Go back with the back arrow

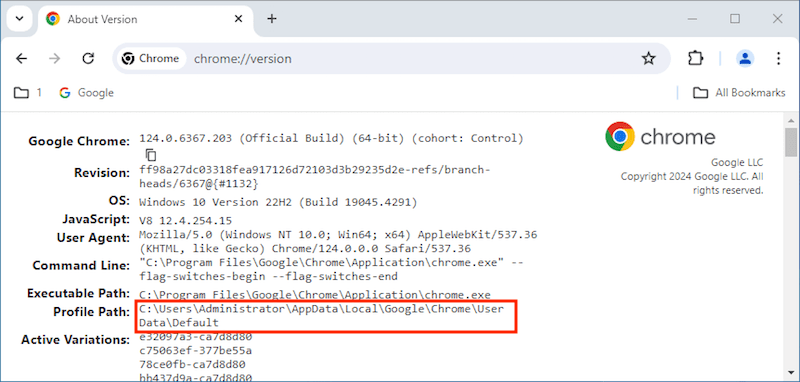pyautogui.click(x=21, y=59)
